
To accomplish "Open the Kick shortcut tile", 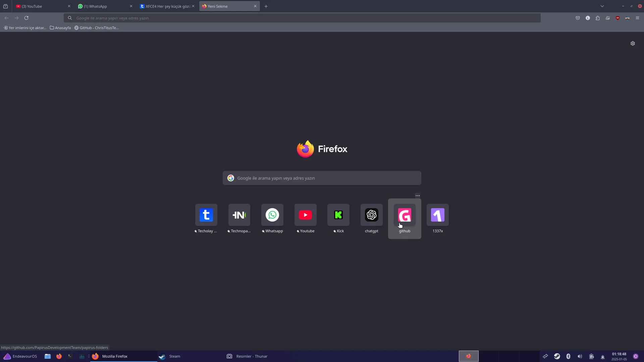I will click(338, 215).
